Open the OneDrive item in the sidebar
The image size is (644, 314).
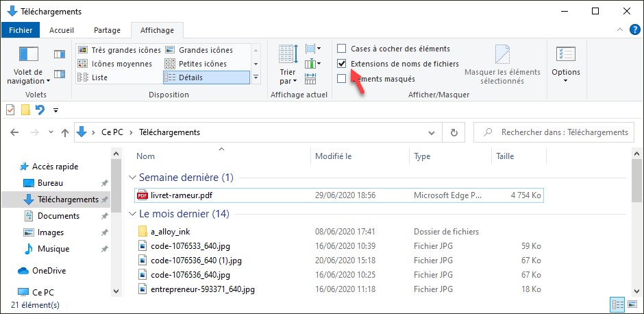pyautogui.click(x=49, y=271)
